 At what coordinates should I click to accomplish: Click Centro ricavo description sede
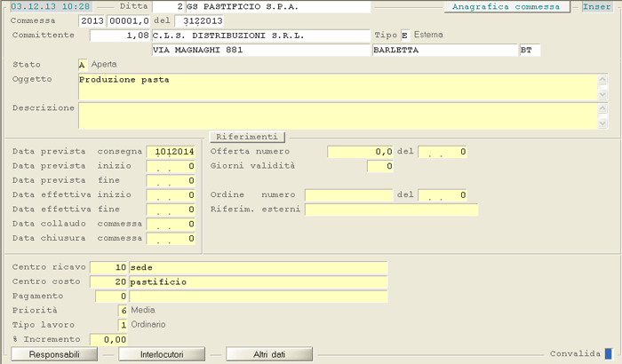[x=259, y=267]
